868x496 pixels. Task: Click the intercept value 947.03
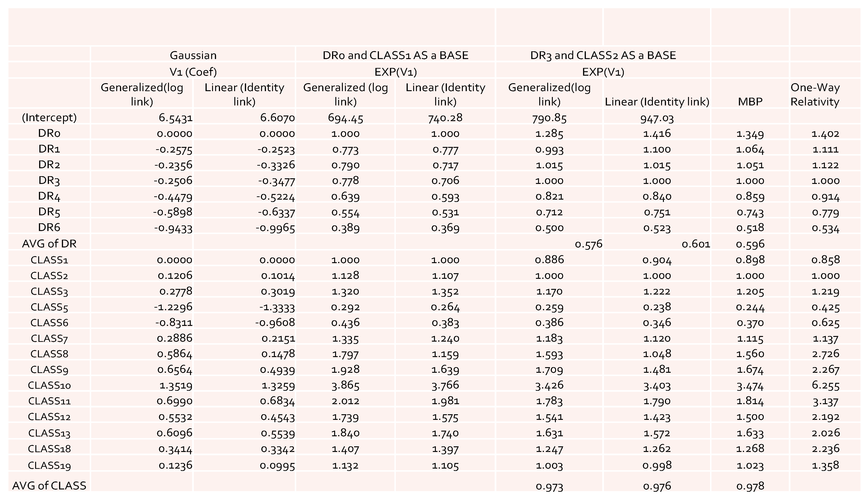click(657, 118)
